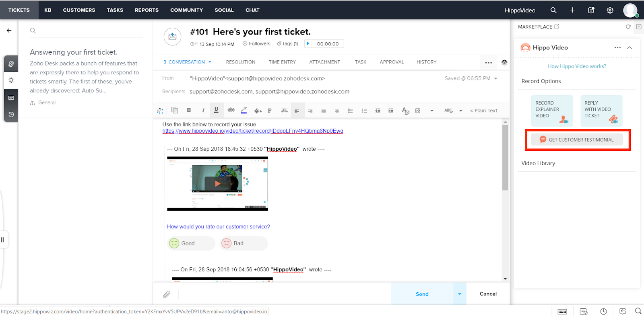
Task: Click the plus icon to add new record
Action: [x=572, y=10]
